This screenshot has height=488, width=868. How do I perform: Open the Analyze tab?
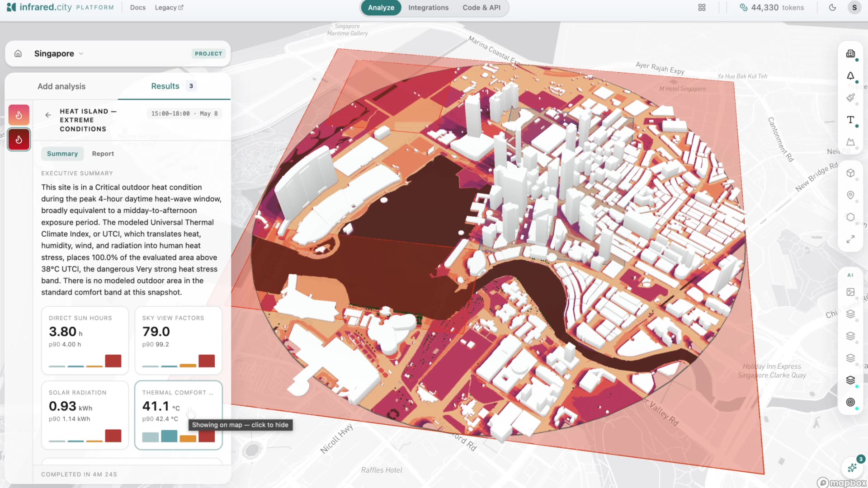[381, 8]
